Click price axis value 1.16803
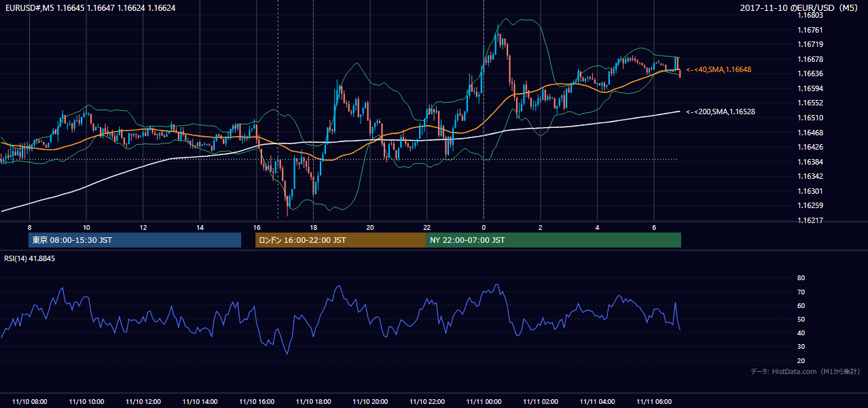868x408 pixels. click(810, 15)
